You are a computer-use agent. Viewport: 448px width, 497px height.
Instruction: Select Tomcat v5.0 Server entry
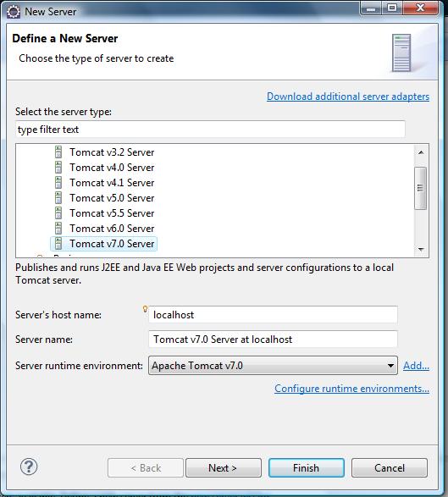(x=112, y=198)
